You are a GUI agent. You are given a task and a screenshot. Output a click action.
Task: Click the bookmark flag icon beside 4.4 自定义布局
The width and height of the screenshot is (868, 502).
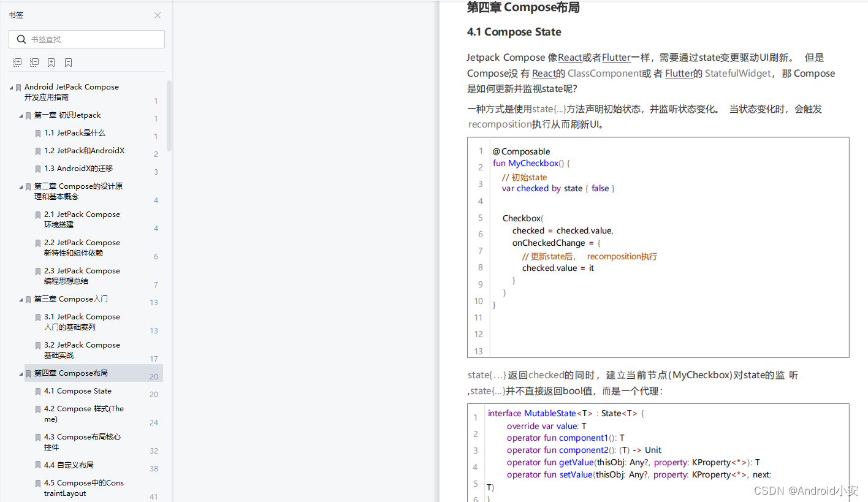tap(38, 466)
